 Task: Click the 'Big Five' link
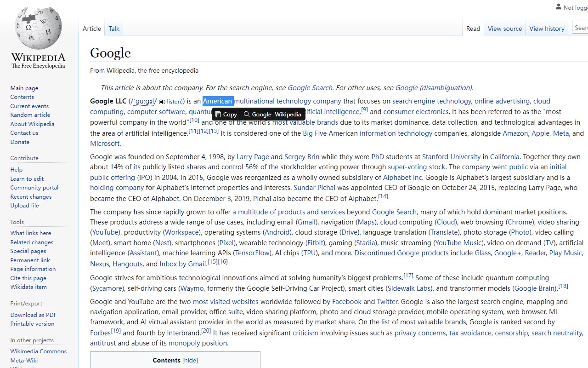coord(315,133)
